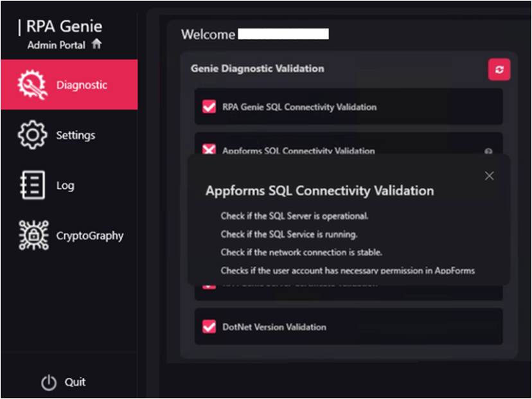
Task: Click the Quit power icon
Action: coord(49,382)
